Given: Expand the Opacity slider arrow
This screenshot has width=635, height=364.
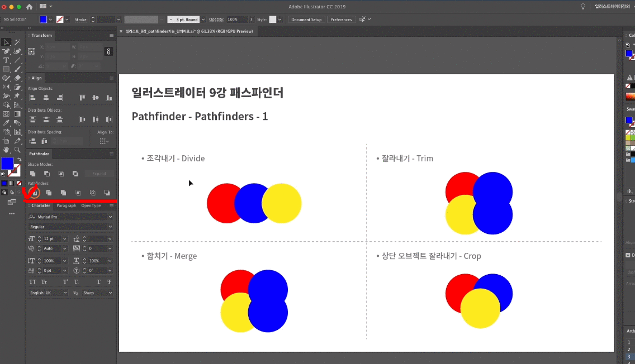Looking at the screenshot, I should click(251, 20).
